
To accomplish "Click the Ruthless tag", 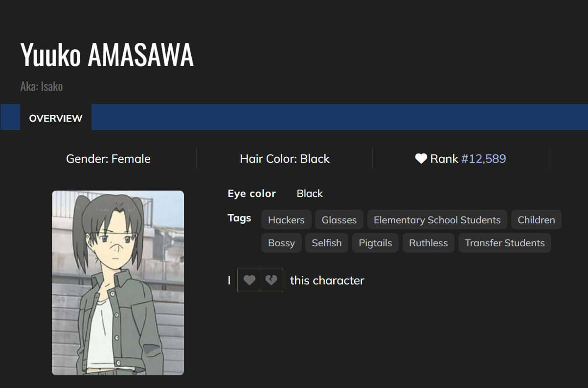I will [x=428, y=243].
